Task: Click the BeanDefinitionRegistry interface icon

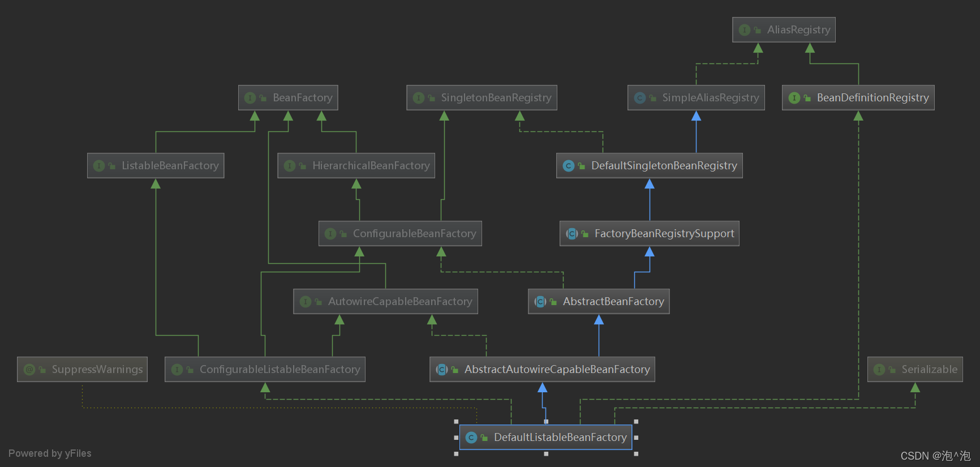Action: tap(794, 98)
